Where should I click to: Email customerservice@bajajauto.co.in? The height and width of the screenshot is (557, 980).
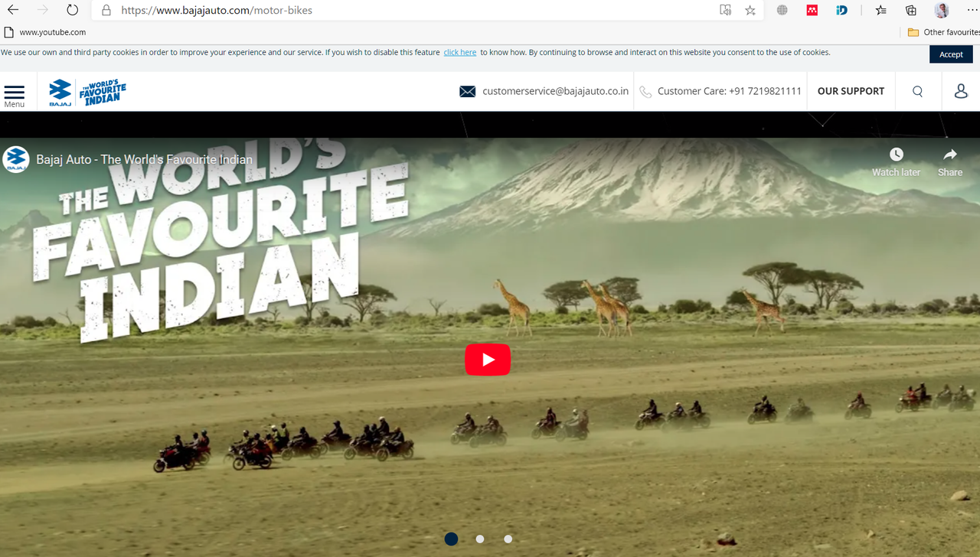coord(555,91)
